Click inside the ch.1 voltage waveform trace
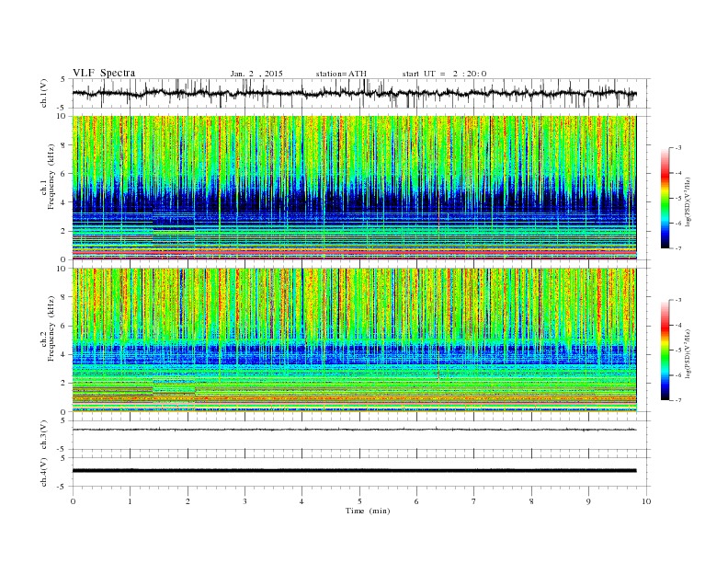 point(354,93)
